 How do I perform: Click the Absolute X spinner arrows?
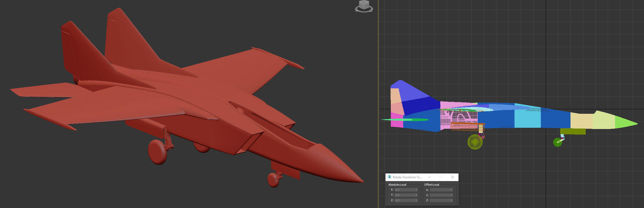(416, 190)
